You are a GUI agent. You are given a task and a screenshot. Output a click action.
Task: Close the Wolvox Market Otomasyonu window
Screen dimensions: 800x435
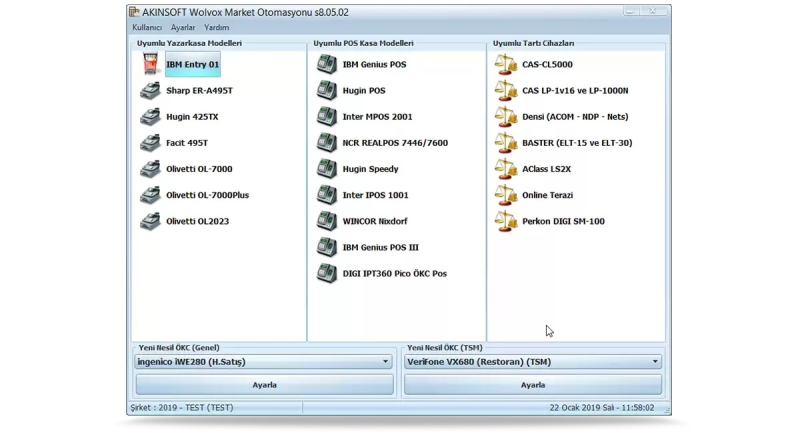[x=653, y=11]
